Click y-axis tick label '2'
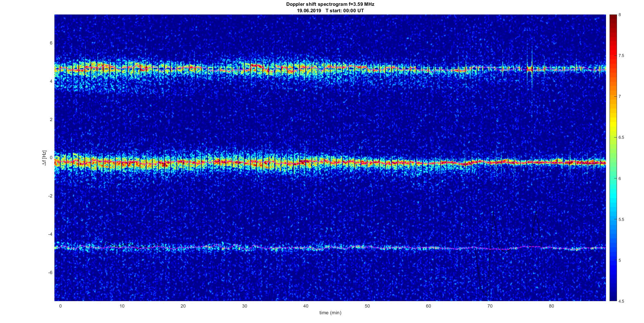The height and width of the screenshot is (323, 644). pyautogui.click(x=51, y=119)
